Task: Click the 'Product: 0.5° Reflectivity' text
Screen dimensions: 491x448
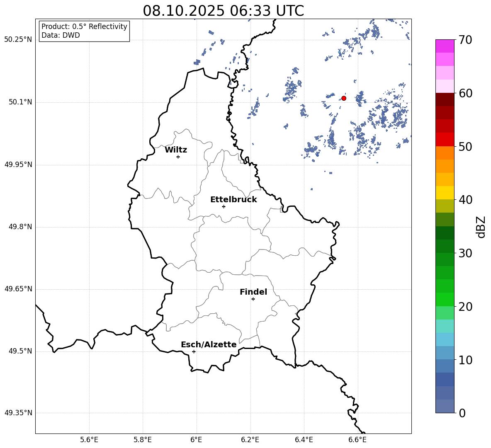Action: pos(84,27)
